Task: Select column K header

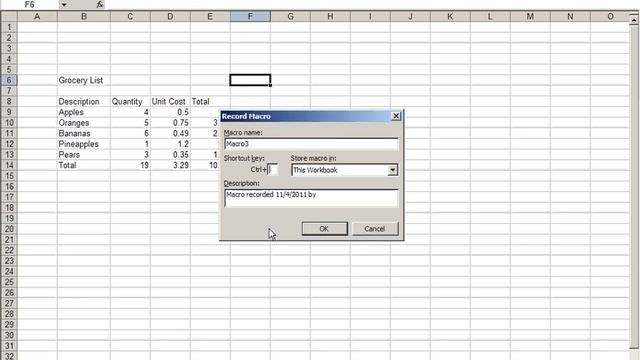Action: click(450, 17)
